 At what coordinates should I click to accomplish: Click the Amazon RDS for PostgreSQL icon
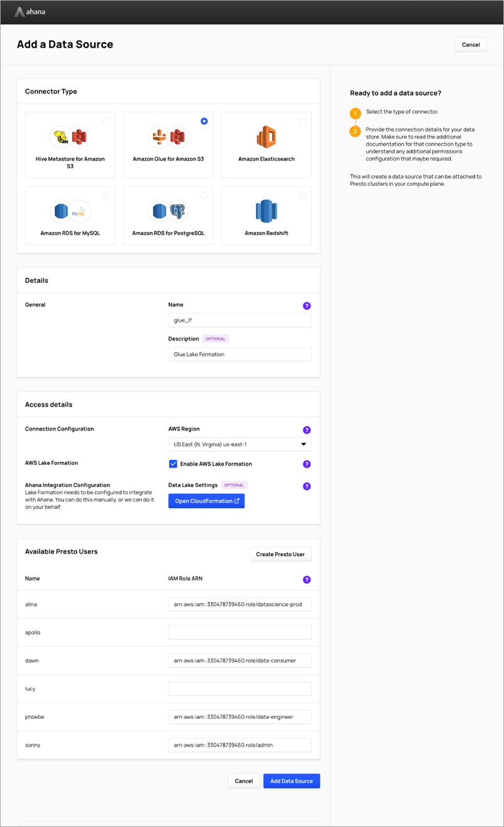pyautogui.click(x=168, y=212)
